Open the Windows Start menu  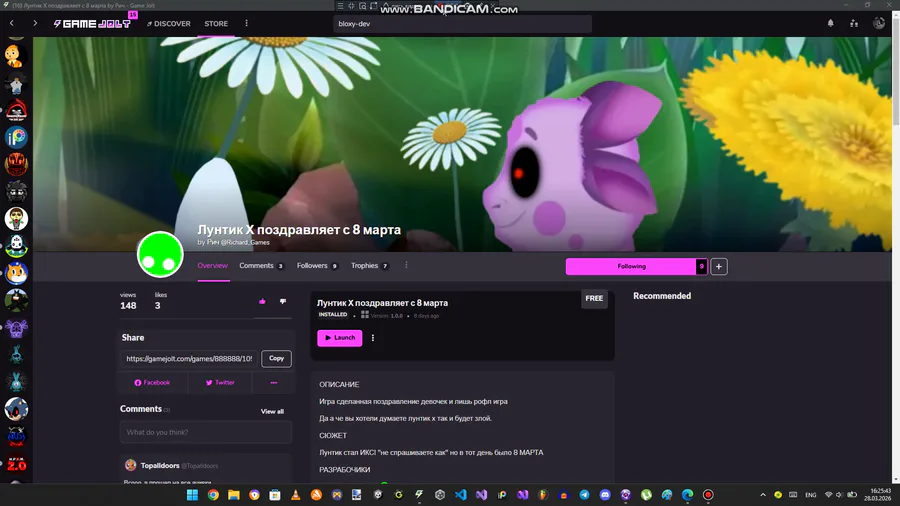192,495
